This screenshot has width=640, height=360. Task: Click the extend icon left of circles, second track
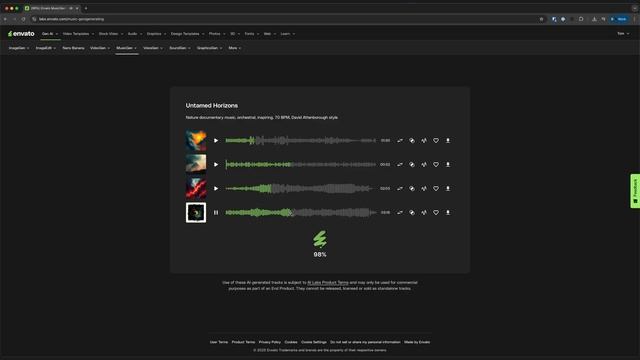[400, 164]
